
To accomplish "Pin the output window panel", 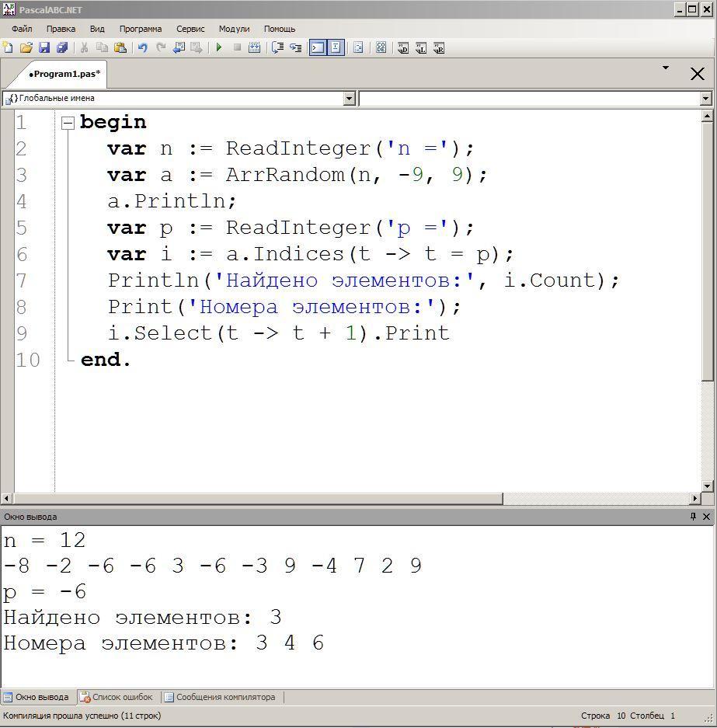I will coord(693,517).
